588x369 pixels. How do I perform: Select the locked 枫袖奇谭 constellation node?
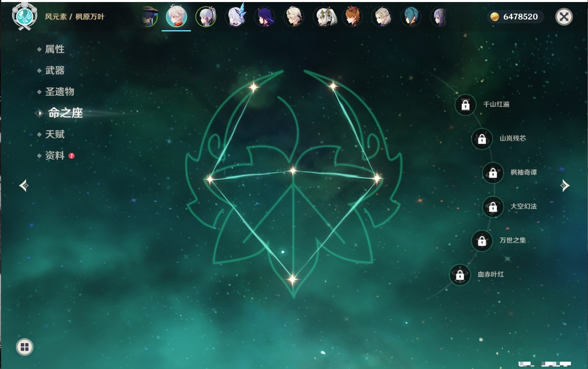click(493, 173)
